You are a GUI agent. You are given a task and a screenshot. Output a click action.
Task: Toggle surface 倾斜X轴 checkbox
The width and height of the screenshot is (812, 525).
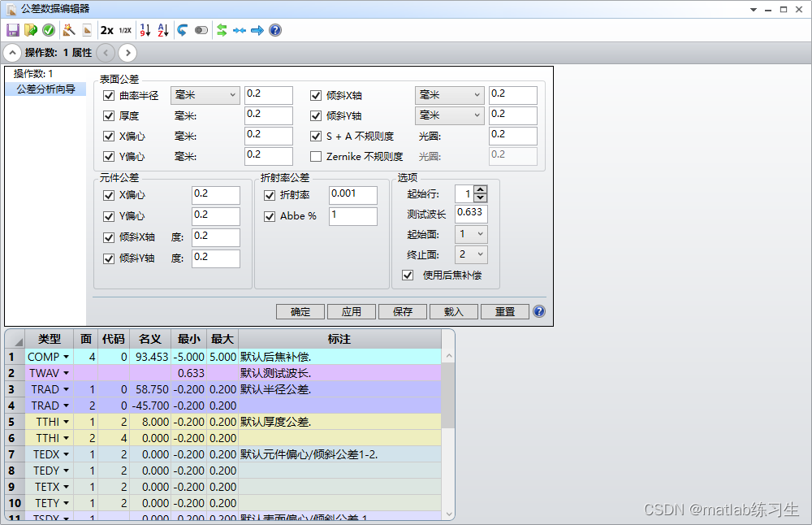pyautogui.click(x=316, y=95)
